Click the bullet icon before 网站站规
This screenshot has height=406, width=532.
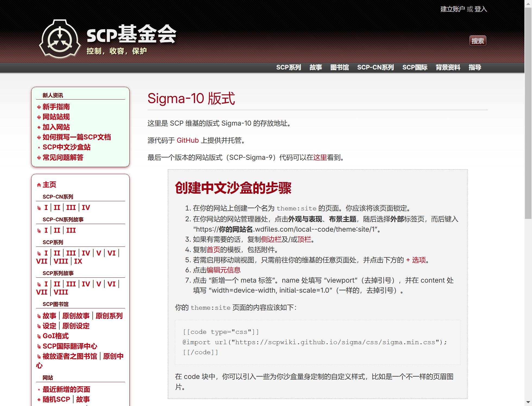(39, 117)
